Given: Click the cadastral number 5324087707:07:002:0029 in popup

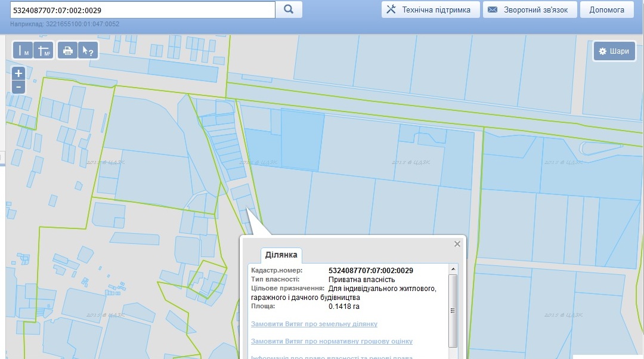Looking at the screenshot, I should click(371, 270).
